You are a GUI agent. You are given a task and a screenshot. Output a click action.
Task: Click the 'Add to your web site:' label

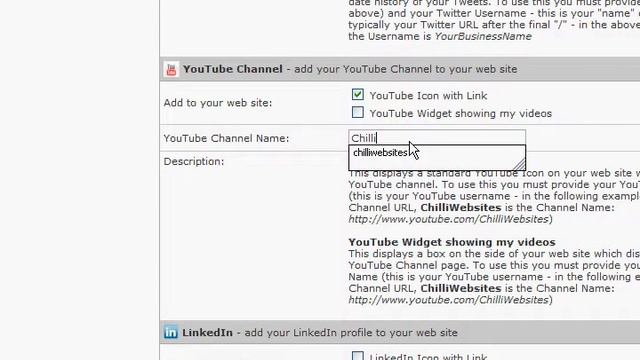[218, 103]
